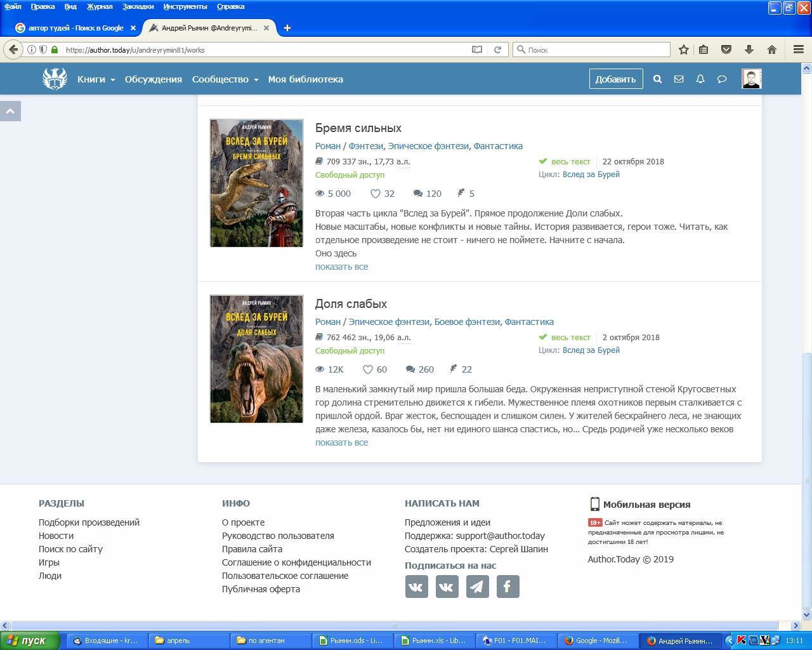
Task: Click the Добавить button
Action: 615,79
